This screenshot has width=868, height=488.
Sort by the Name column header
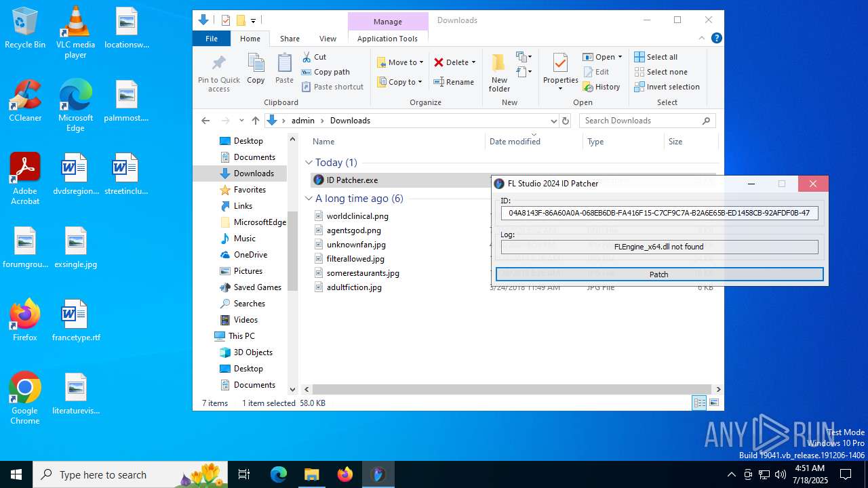point(397,142)
